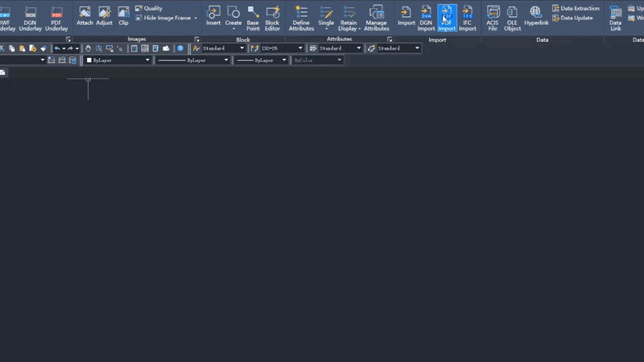Insert a Hyperlink
The height and width of the screenshot is (362, 644).
(536, 16)
